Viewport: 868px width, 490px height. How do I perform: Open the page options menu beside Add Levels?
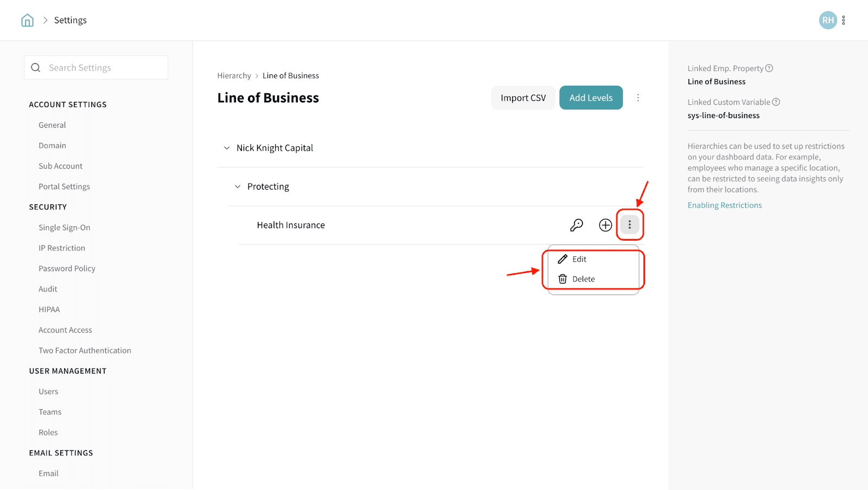[x=638, y=98]
